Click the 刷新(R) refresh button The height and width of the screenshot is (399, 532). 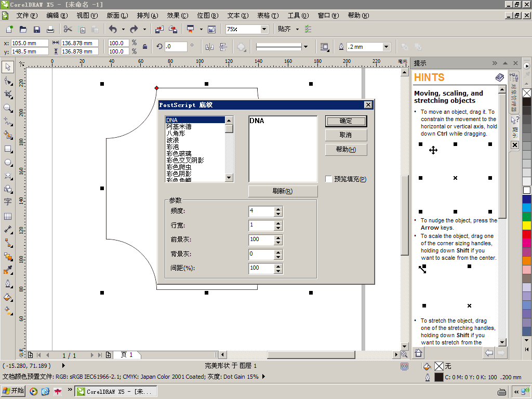click(x=283, y=191)
